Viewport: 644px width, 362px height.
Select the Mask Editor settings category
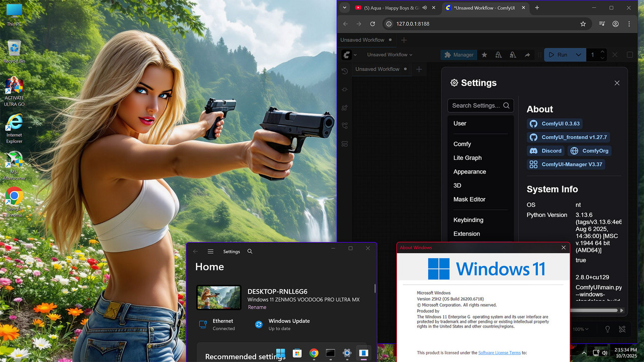click(480, 199)
